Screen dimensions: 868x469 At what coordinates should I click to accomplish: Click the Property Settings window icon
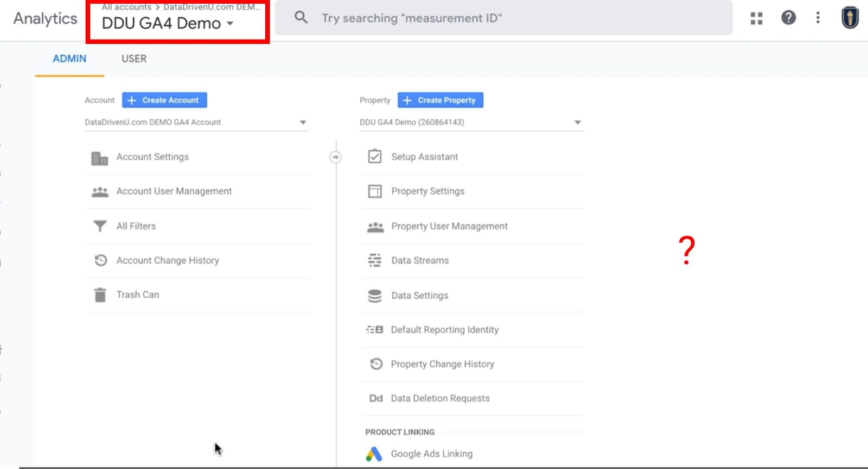pos(375,191)
